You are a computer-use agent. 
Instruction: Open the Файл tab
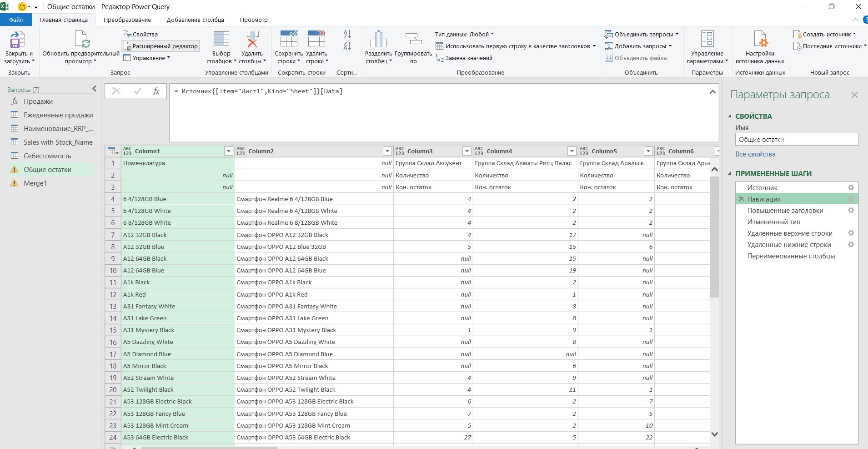16,20
